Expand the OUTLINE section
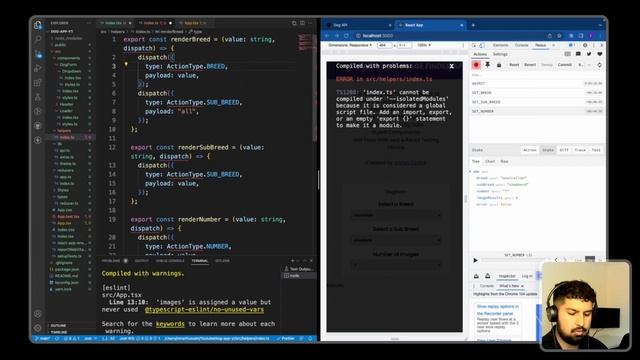Screen dimensions: 640x360 58,326
